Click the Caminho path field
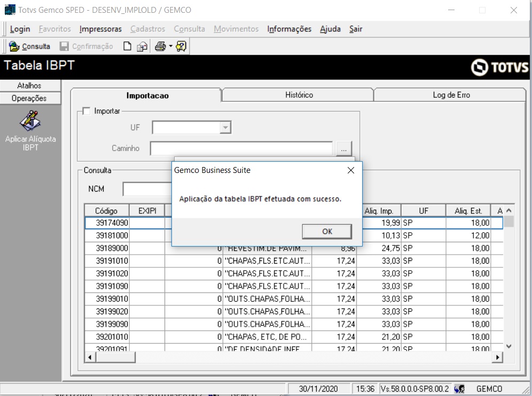 pyautogui.click(x=241, y=148)
